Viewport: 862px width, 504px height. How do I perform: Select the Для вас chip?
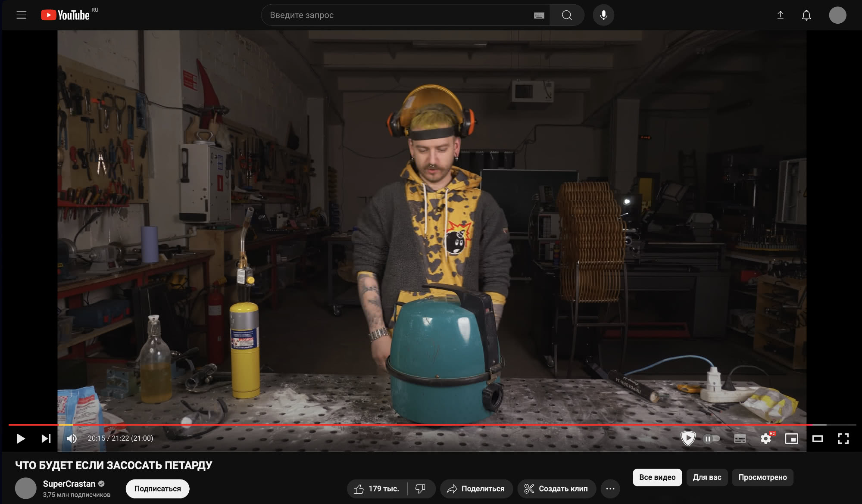707,477
